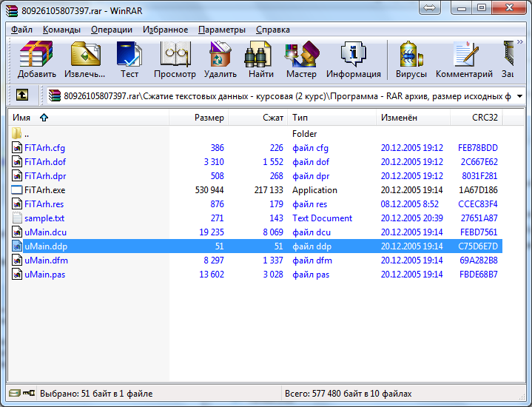Open the Избранное menu
Image resolution: width=532 pixels, height=407 pixels.
165,30
